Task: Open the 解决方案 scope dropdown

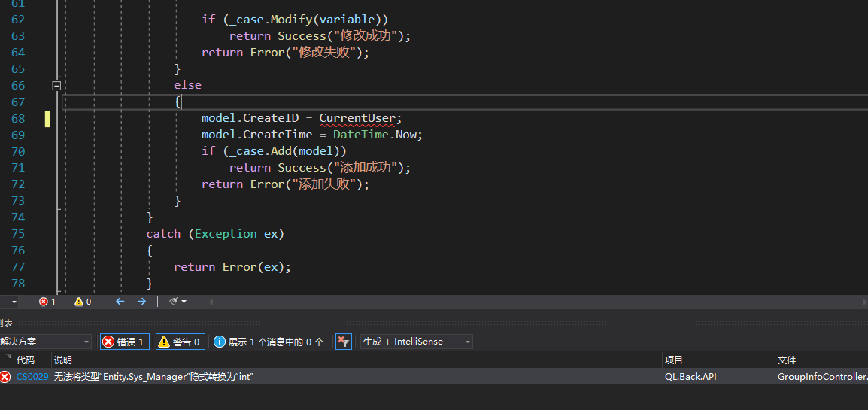Action: [45, 342]
